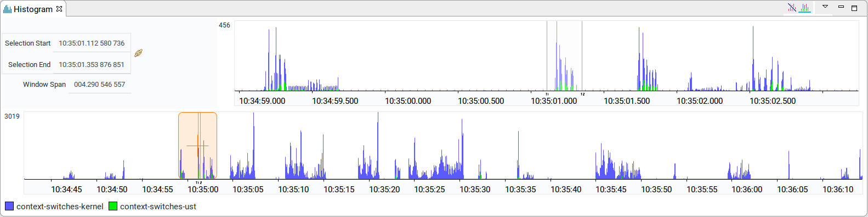Viewport: 868px width, 217px height.
Task: Select the Histogram tab
Action: tap(33, 9)
